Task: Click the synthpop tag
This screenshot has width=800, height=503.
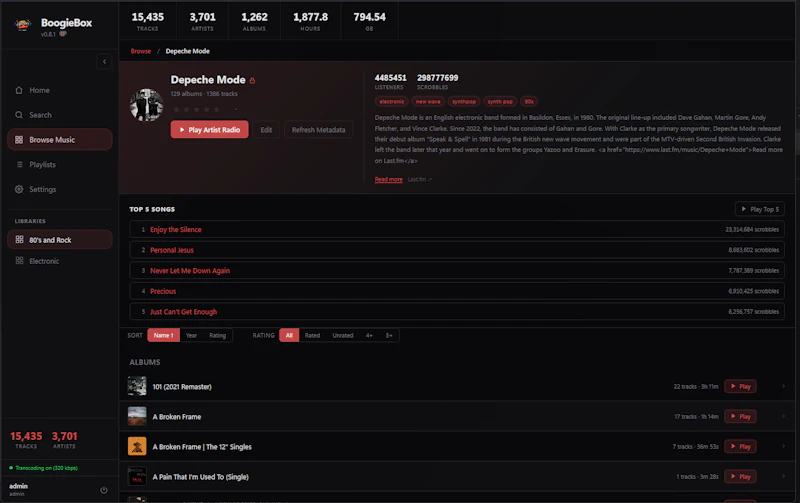Action: (x=464, y=102)
